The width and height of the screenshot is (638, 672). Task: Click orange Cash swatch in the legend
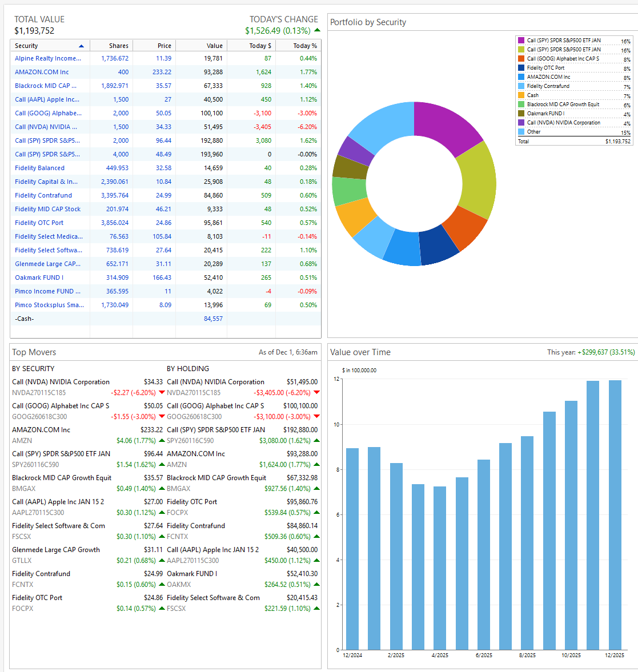(x=521, y=95)
